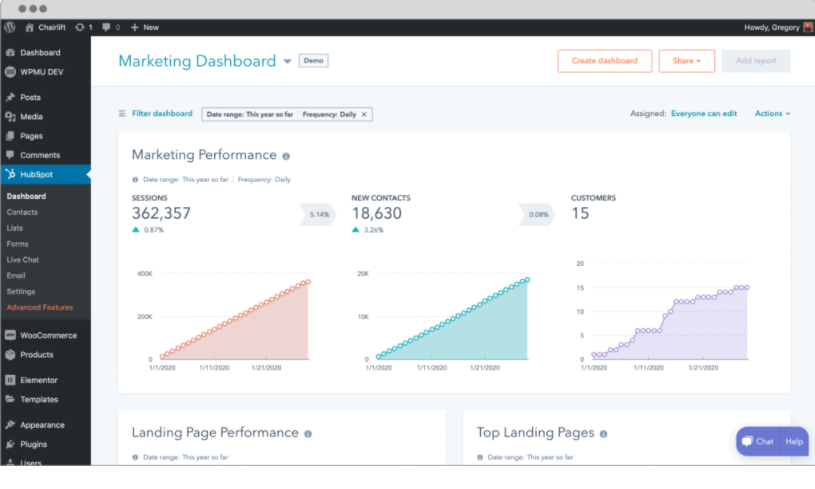Click the 3.26% new contacts change indicator
815x489 pixels.
pos(368,230)
